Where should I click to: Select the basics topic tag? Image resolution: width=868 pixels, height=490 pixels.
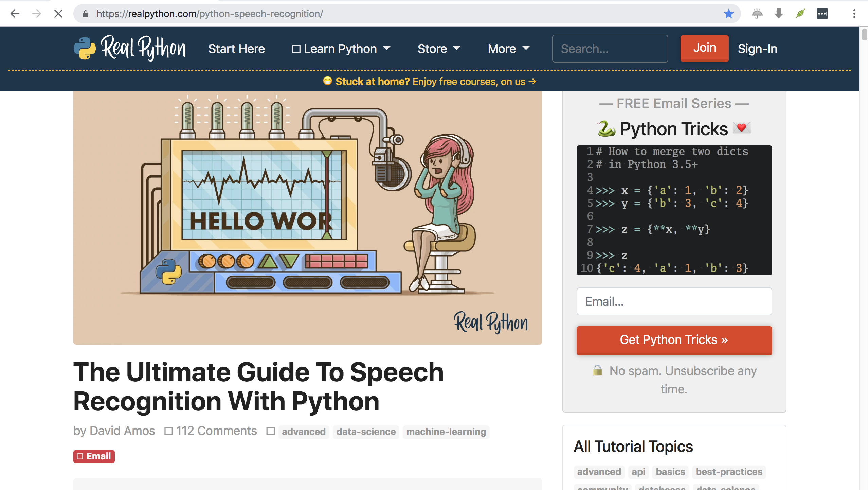click(670, 472)
